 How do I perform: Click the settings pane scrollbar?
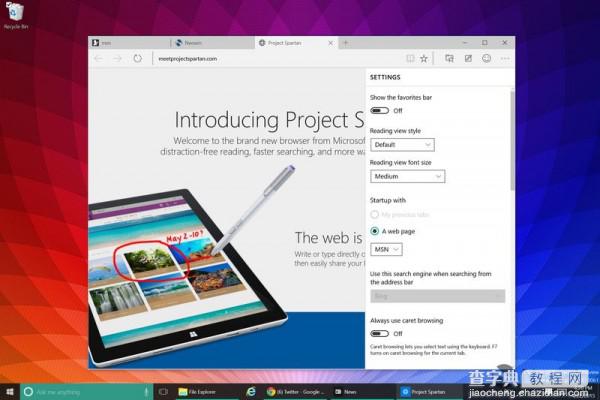pos(512,140)
